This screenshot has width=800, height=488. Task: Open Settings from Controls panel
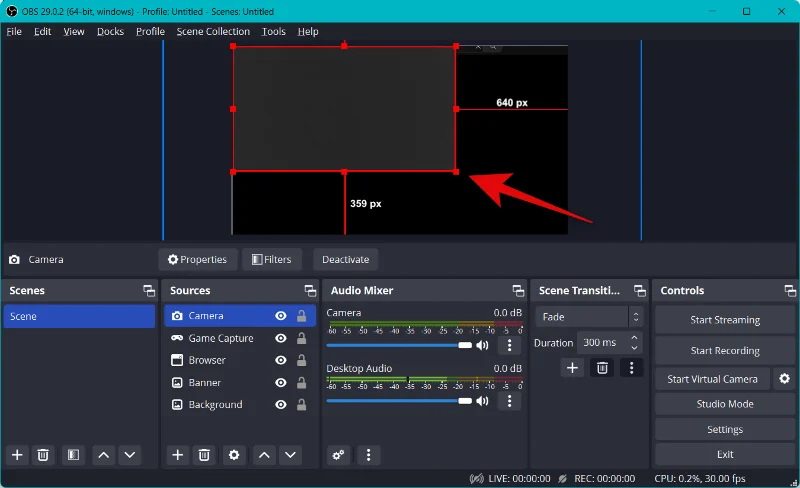tap(725, 430)
